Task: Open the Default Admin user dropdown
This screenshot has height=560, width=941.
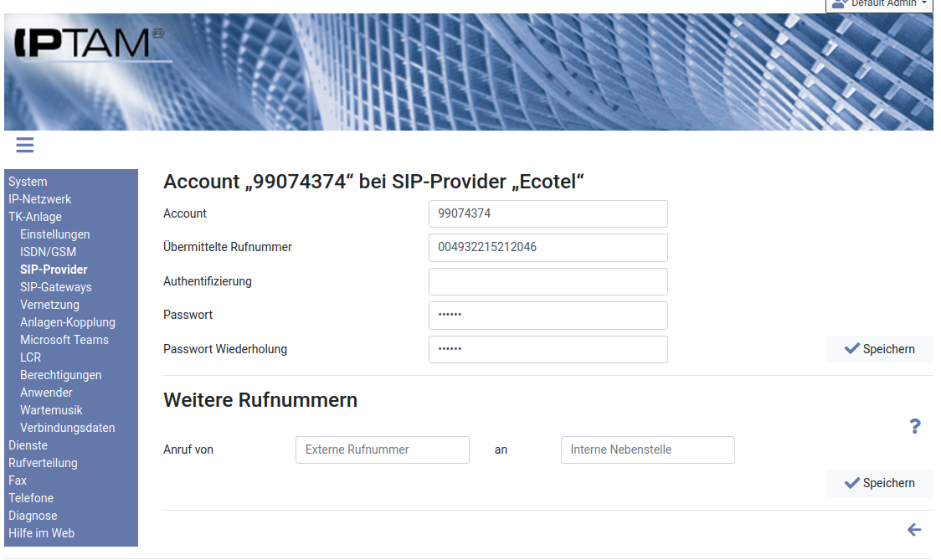Action: pyautogui.click(x=879, y=4)
